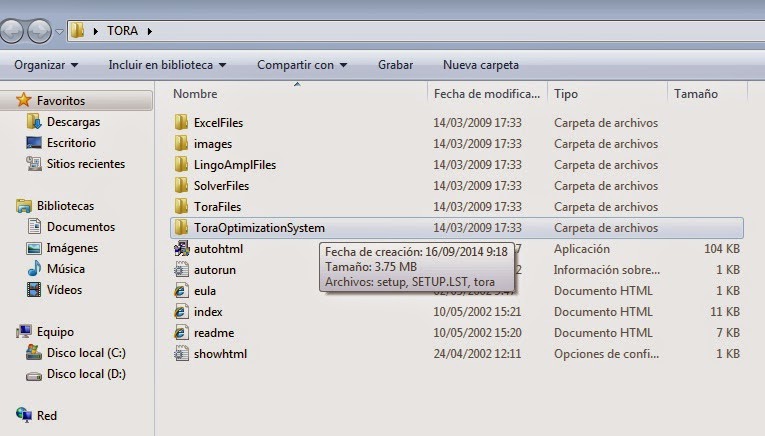Click the SolverFiles folder icon
Screen dimensions: 765x436
181,185
